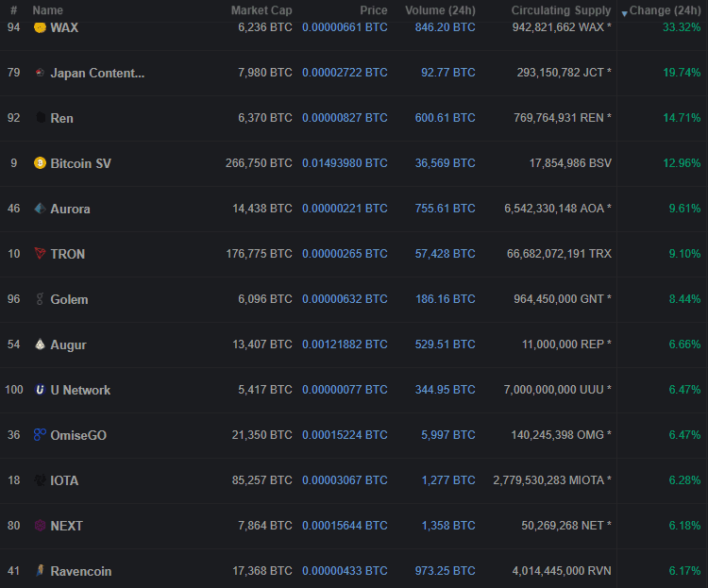Click IOTA price 0.00003067 BTC
This screenshot has width=708, height=588.
tap(345, 480)
